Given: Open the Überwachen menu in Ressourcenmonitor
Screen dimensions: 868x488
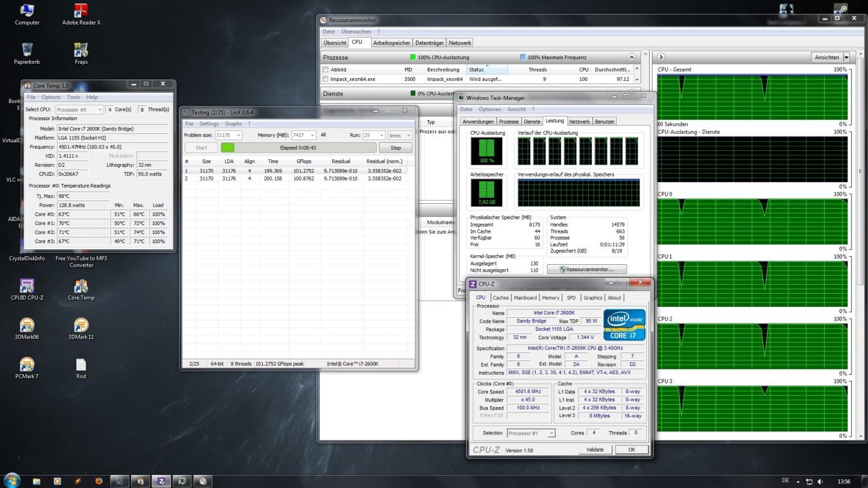Looking at the screenshot, I should click(x=356, y=31).
